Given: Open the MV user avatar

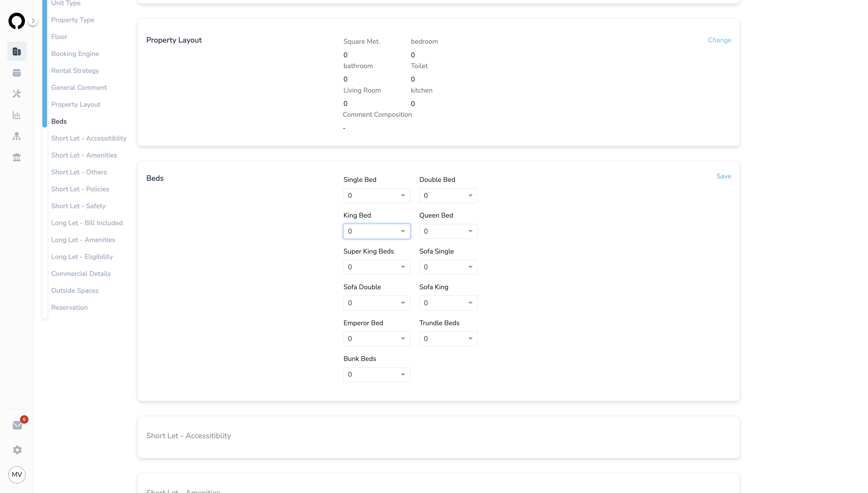Looking at the screenshot, I should point(17,475).
